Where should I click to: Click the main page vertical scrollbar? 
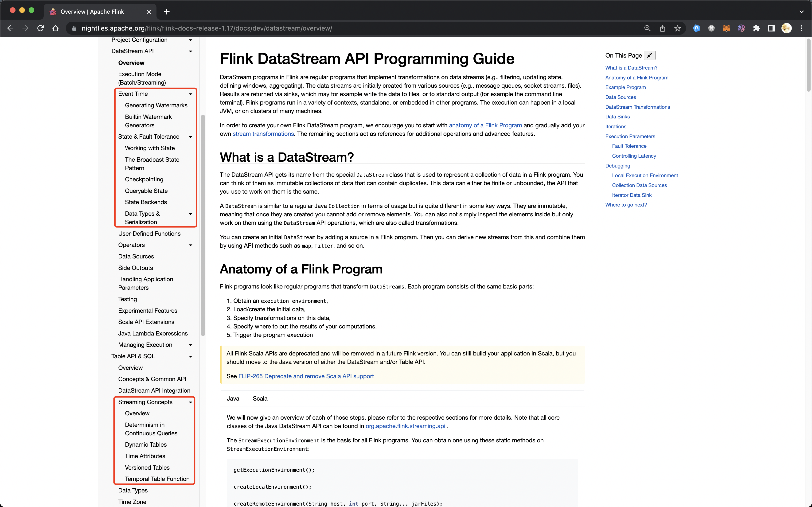click(x=808, y=65)
